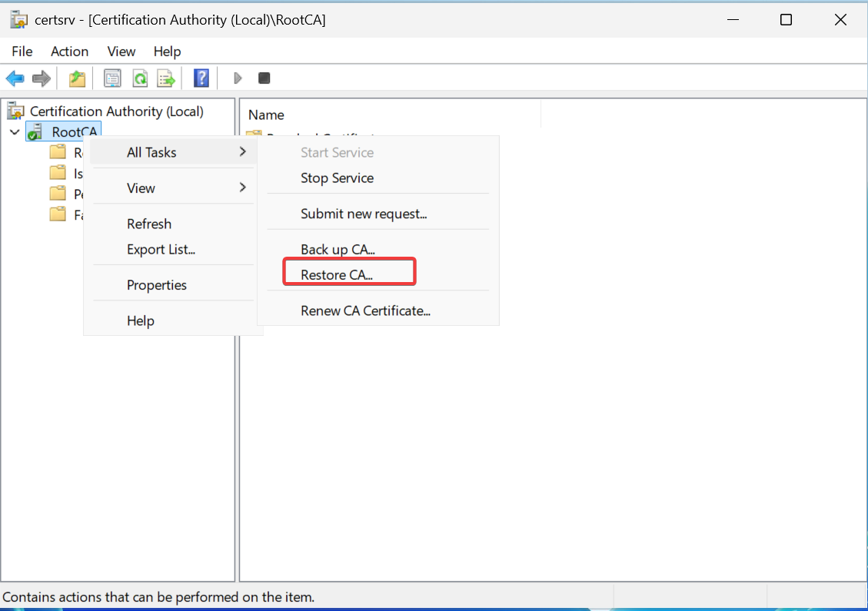
Task: Click the green Refresh toolbar icon
Action: [139, 78]
